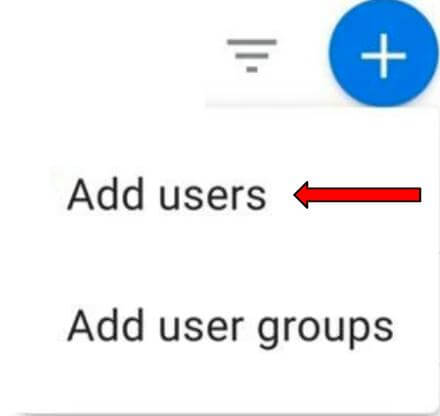Pick the second entry, Add user groups
Viewport: 440px width, 416px height.
point(230,328)
